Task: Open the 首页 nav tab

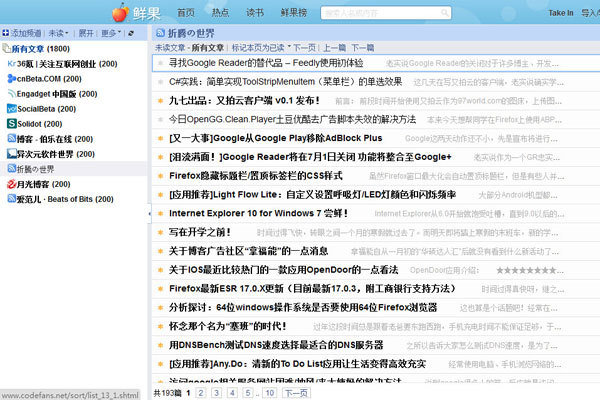Action: 186,13
